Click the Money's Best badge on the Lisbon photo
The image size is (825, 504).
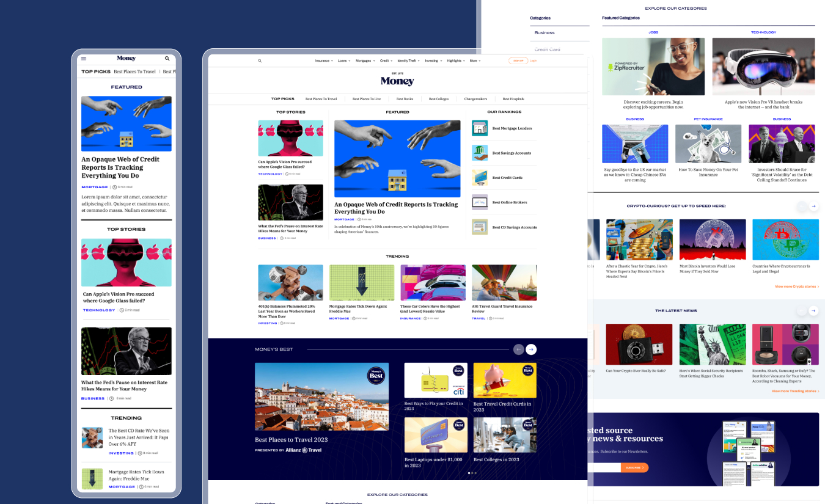pos(376,374)
